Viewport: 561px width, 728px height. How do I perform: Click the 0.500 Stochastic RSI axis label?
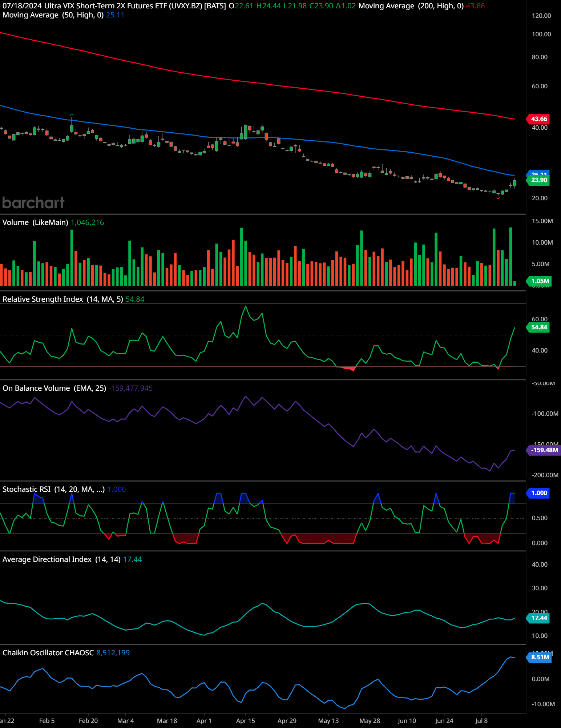[x=540, y=518]
